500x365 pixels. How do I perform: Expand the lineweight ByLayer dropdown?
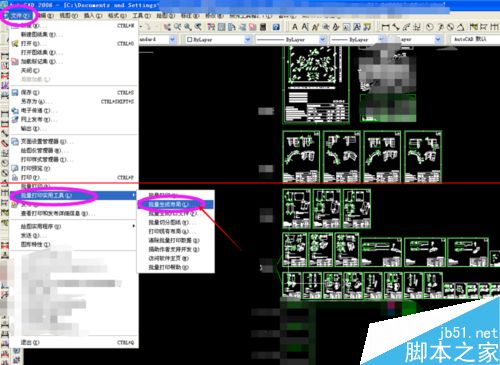[x=381, y=39]
